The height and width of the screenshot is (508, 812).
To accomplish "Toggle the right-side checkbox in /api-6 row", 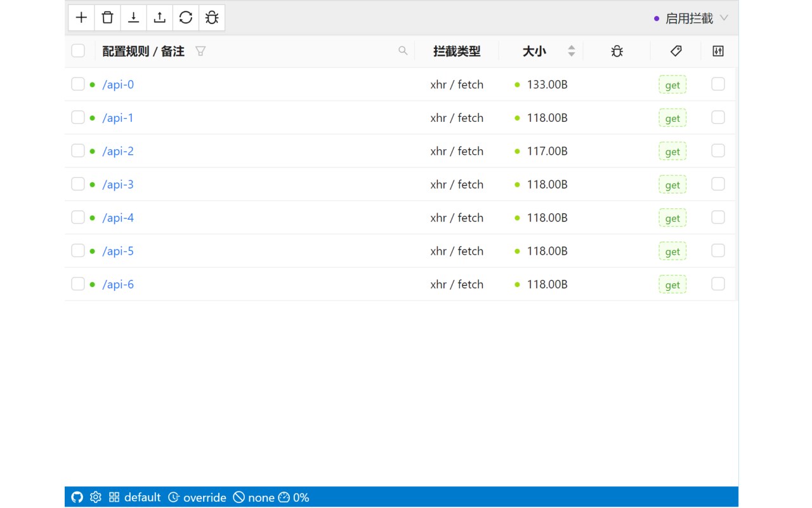I will click(718, 283).
